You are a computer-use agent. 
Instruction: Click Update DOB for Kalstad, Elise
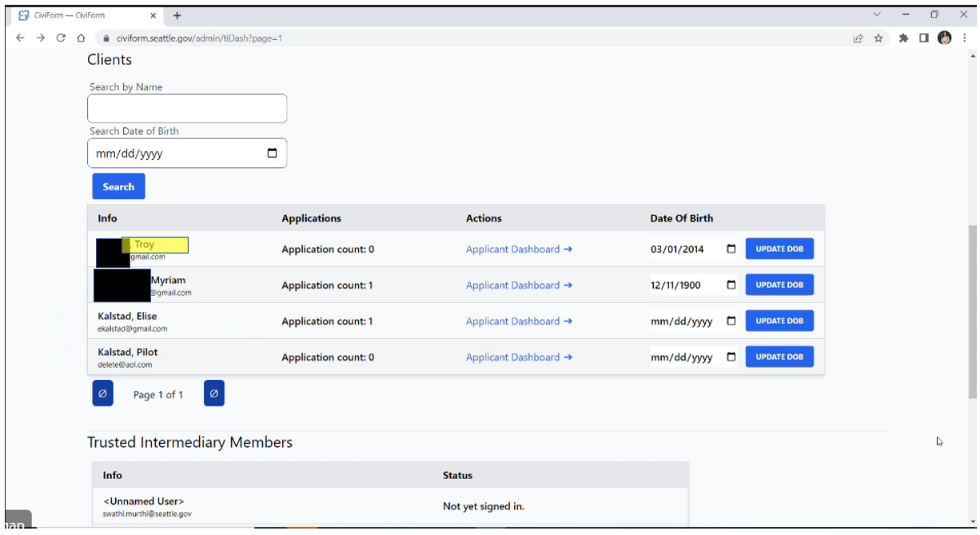pyautogui.click(x=779, y=321)
